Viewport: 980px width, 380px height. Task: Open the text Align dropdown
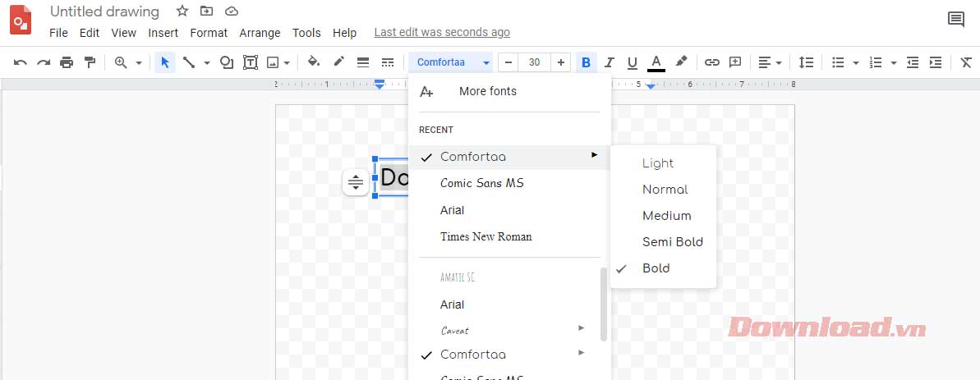[770, 62]
